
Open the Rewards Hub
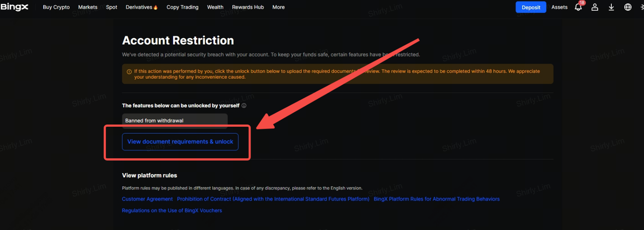pyautogui.click(x=248, y=8)
